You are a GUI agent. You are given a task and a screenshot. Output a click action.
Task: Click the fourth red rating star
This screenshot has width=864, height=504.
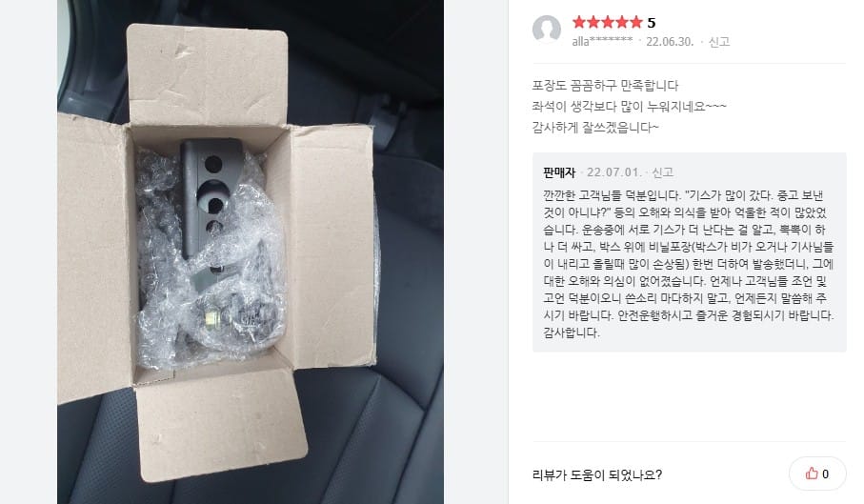(621, 22)
